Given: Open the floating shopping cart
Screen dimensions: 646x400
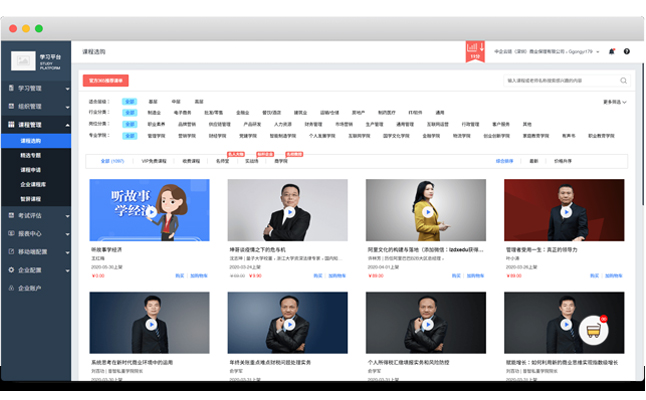Looking at the screenshot, I should (593, 330).
